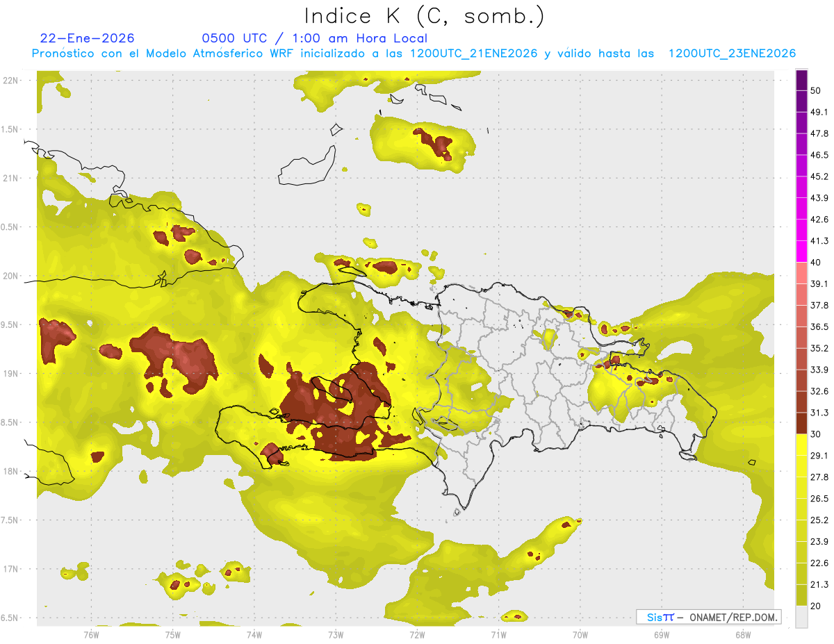Viewport: 834px width, 644px height.
Task: Click the "73W" longitude label
Action: click(x=336, y=635)
